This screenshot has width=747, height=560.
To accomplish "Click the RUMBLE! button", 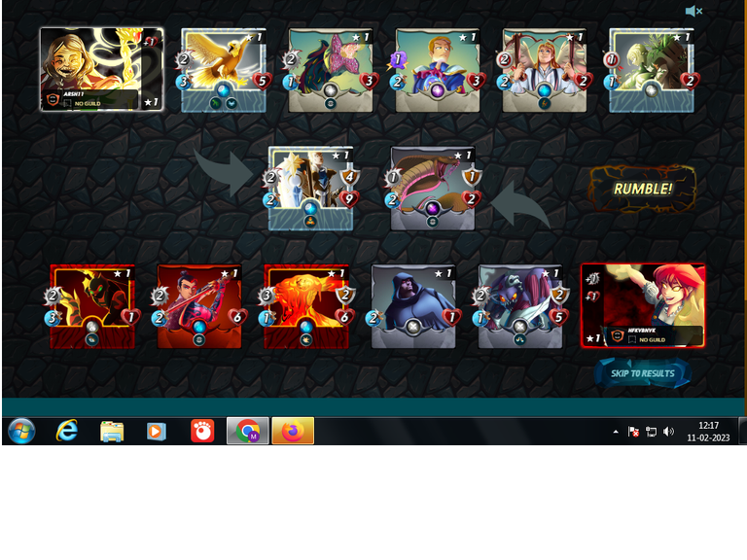I will 643,189.
